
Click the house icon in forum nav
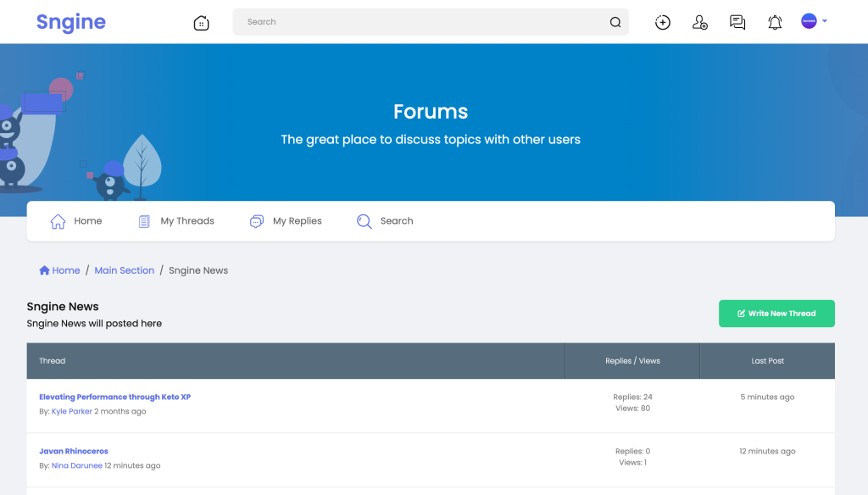(58, 221)
